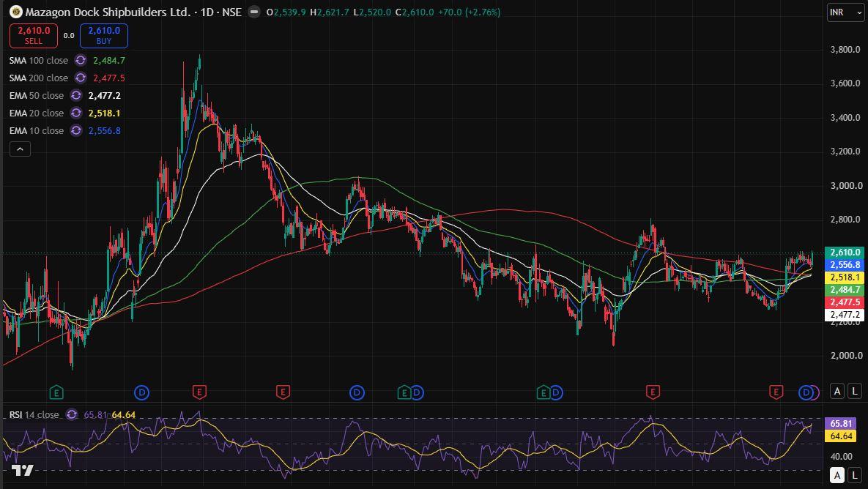Open the leftmost red E earnings marker

pos(199,393)
